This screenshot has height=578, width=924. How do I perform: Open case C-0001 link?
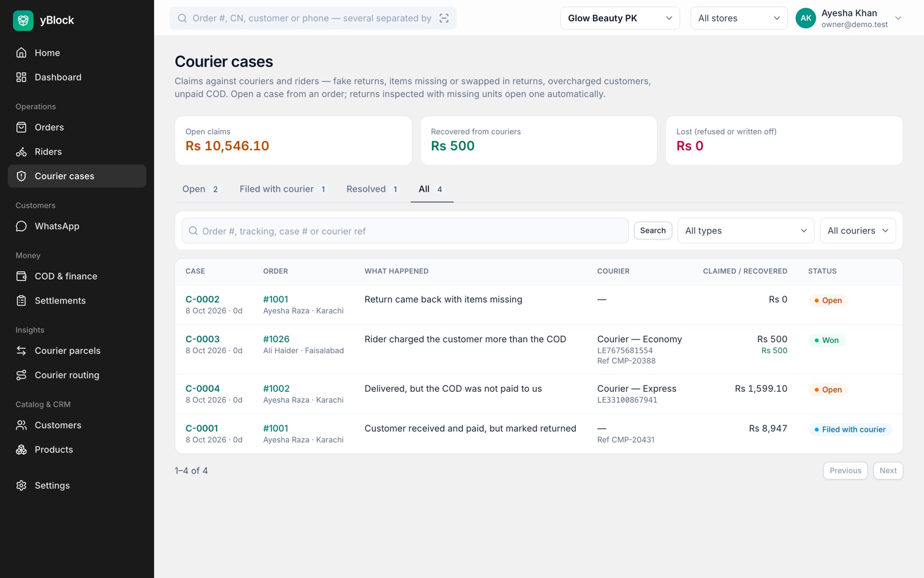(202, 428)
